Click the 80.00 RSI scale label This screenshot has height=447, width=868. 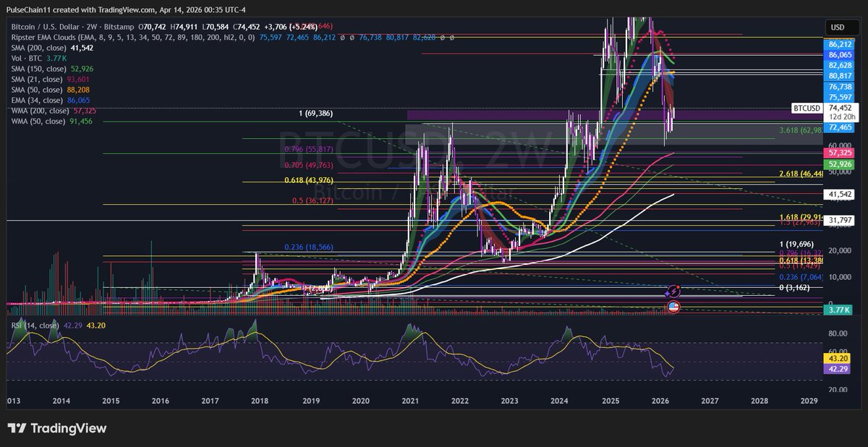point(839,334)
